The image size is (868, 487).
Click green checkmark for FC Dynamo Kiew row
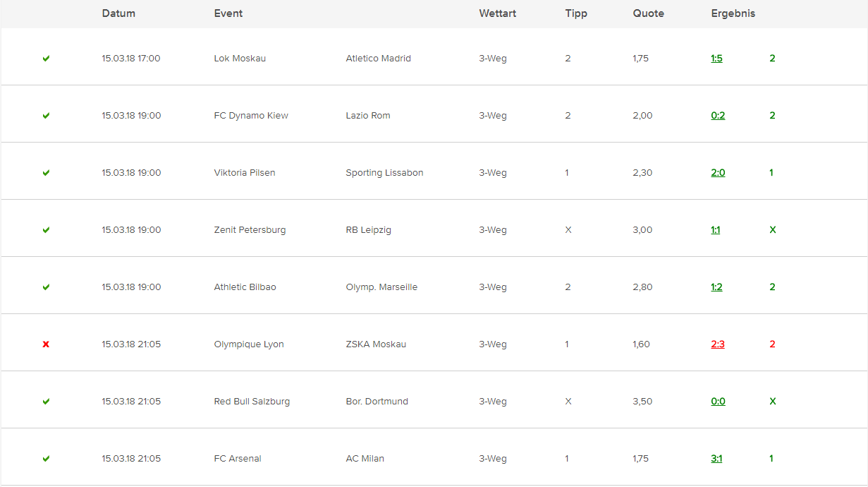click(46, 116)
